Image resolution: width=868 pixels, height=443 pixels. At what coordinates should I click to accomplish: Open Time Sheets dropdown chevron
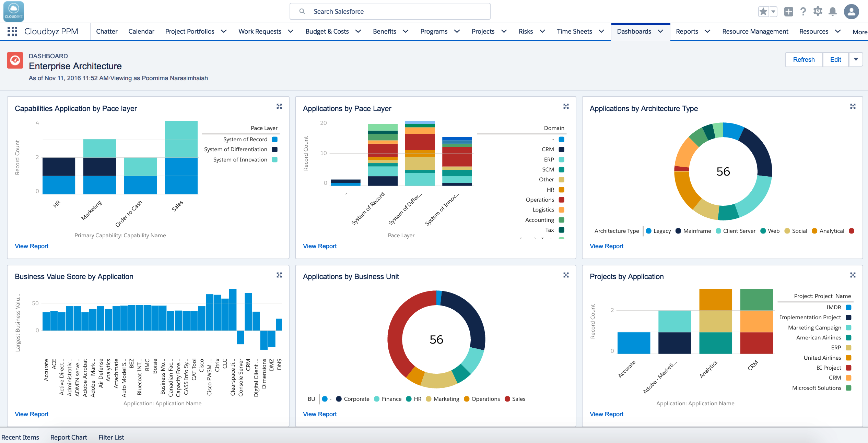coord(601,32)
